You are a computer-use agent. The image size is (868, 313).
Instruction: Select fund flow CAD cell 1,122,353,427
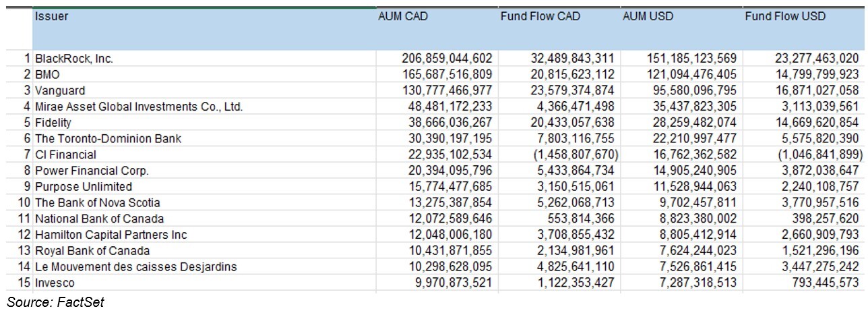(577, 283)
